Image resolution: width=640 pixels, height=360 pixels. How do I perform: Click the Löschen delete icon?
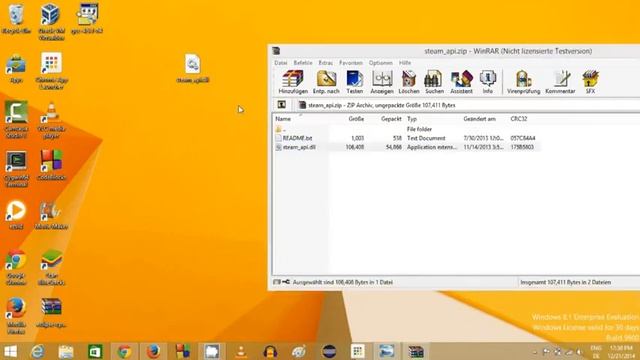coord(409,82)
